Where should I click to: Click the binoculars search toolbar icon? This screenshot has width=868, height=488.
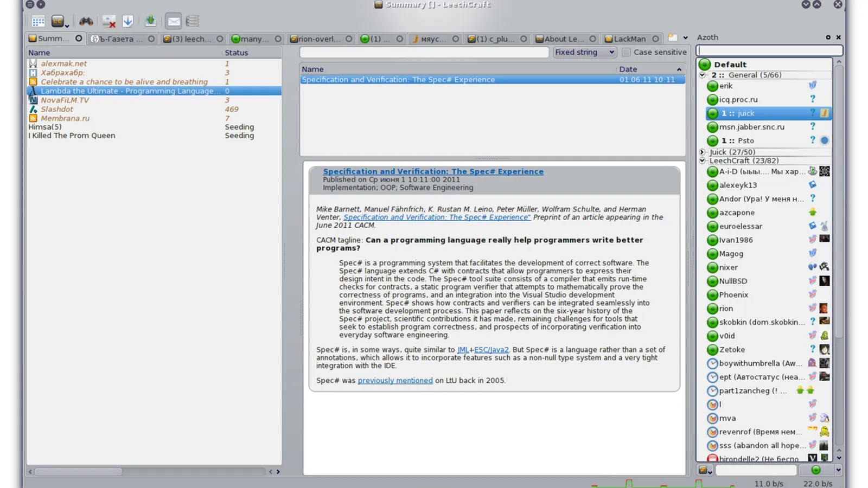pos(86,22)
